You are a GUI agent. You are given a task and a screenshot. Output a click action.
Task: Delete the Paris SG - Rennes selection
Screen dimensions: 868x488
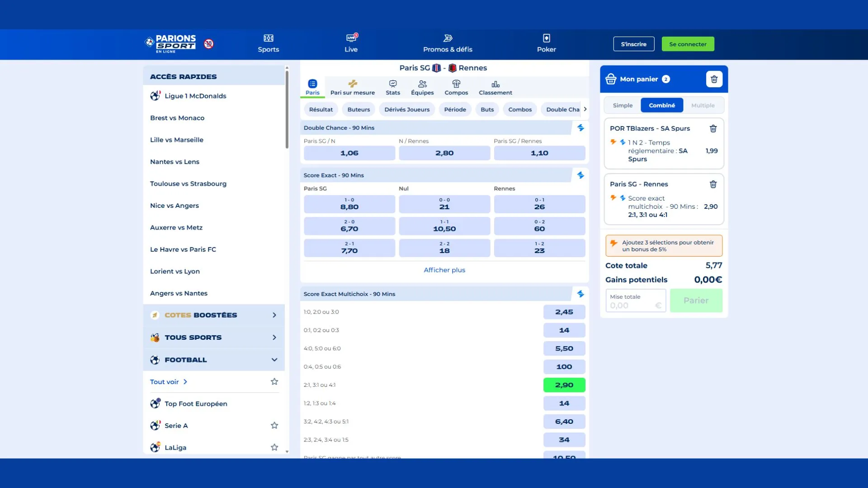[713, 184]
